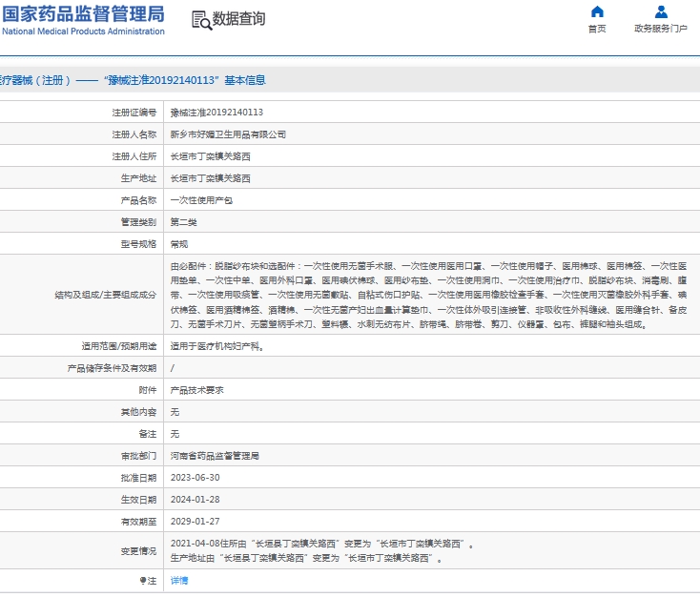This screenshot has width=700, height=597.
Task: Click expiry date value 2029-01-27
Action: [195, 522]
